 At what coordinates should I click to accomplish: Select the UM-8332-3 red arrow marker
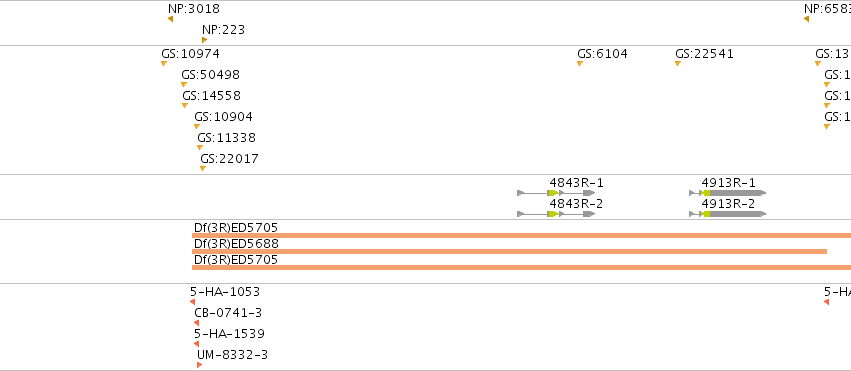(199, 365)
